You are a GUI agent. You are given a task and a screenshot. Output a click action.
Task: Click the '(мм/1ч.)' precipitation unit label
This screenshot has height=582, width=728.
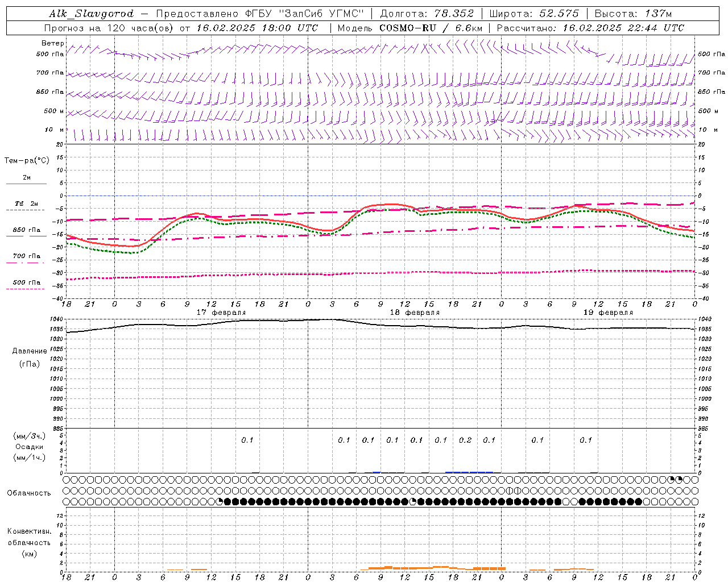[x=30, y=458]
